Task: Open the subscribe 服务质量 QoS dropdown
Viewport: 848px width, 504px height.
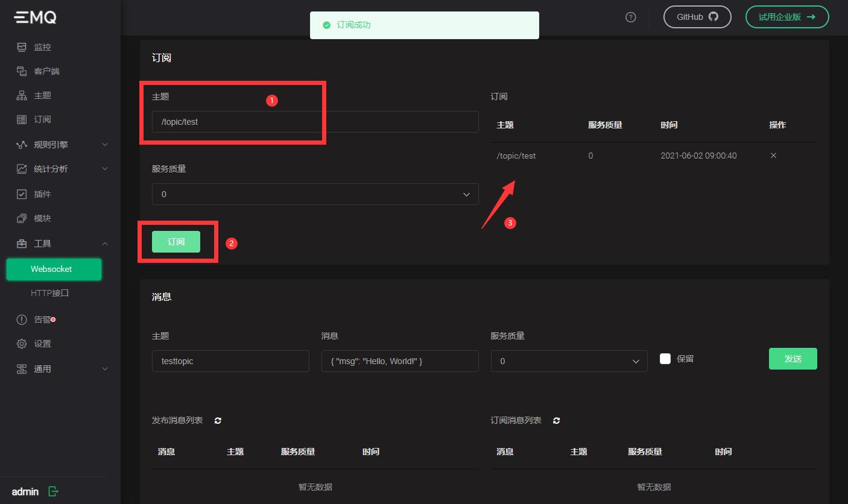Action: click(315, 194)
